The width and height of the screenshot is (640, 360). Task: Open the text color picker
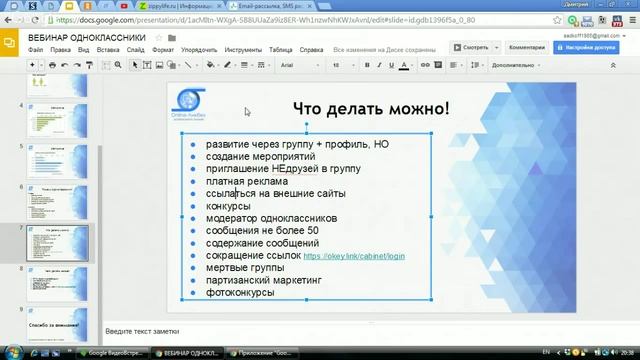(404, 65)
